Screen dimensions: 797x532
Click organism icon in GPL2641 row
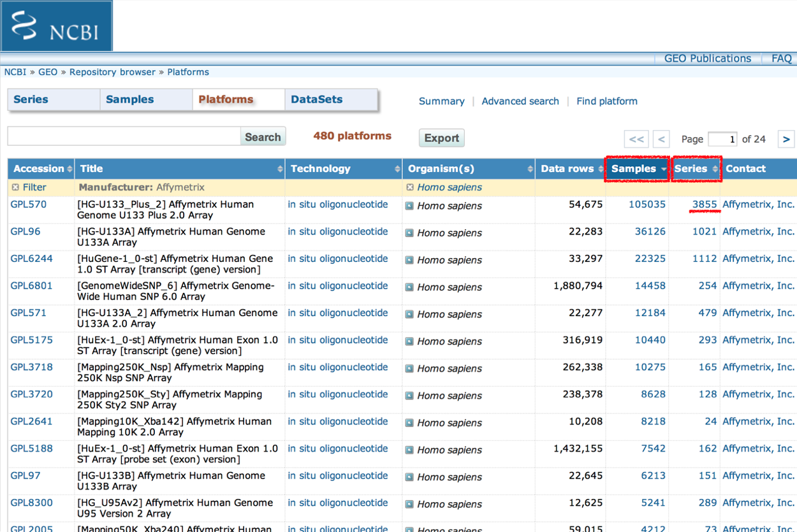click(x=410, y=422)
